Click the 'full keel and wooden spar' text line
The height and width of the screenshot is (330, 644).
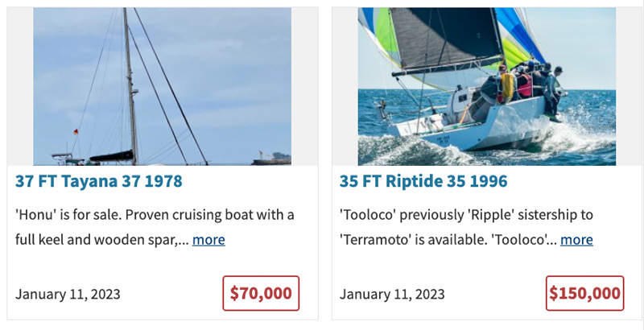tap(101, 239)
